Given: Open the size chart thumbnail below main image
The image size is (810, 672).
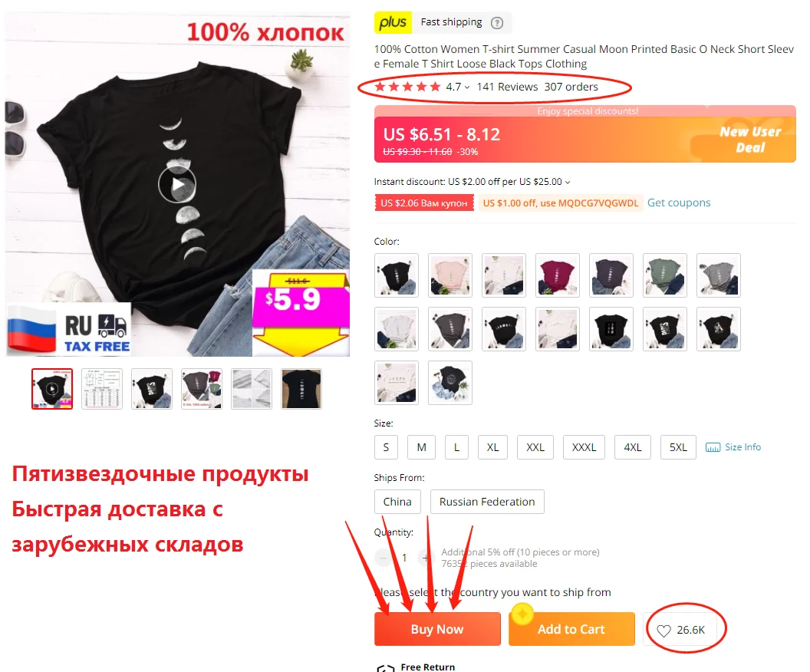Looking at the screenshot, I should point(102,389).
